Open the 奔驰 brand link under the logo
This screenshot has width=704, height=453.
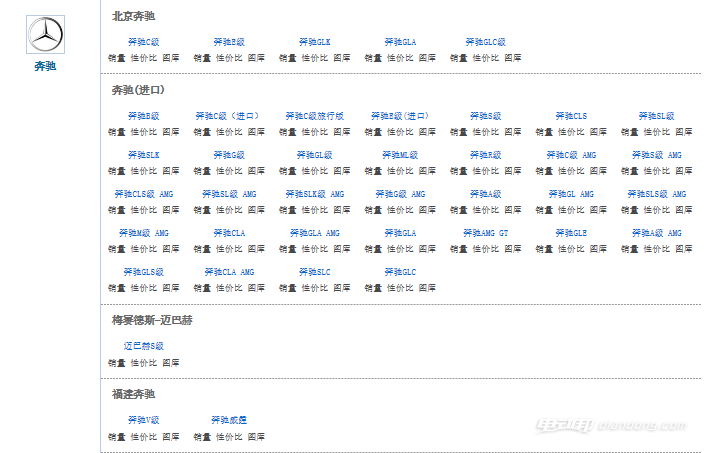(x=45, y=66)
